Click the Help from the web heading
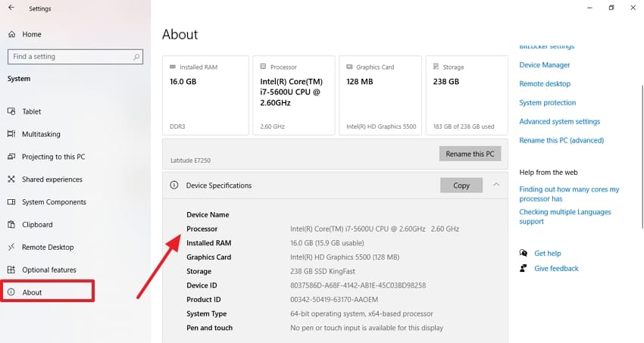The width and height of the screenshot is (644, 343). coord(549,173)
